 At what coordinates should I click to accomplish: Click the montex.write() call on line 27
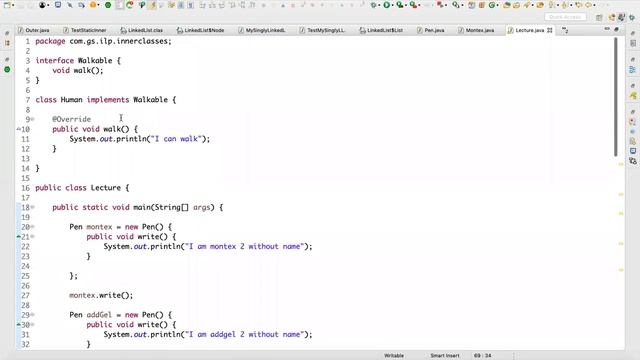coord(101,295)
